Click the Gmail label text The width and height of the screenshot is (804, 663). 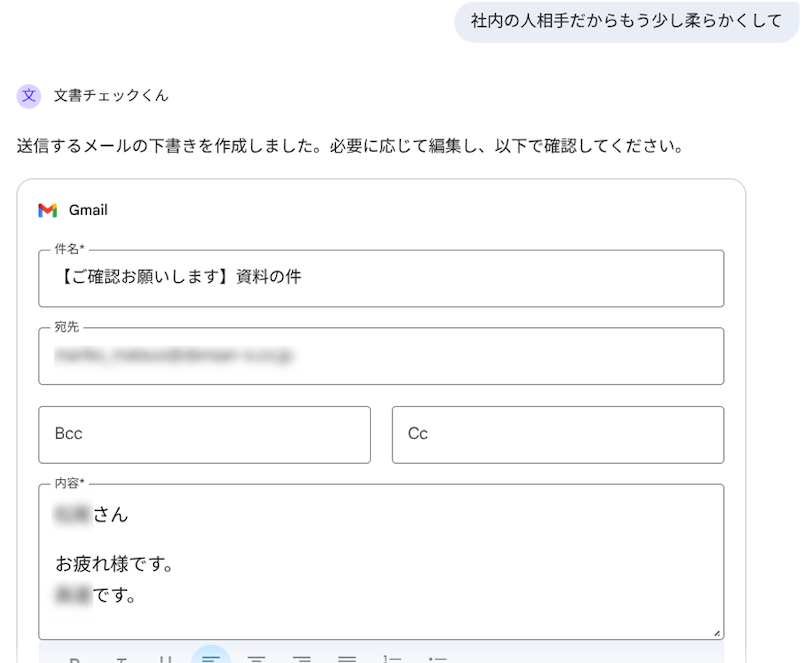tap(88, 210)
